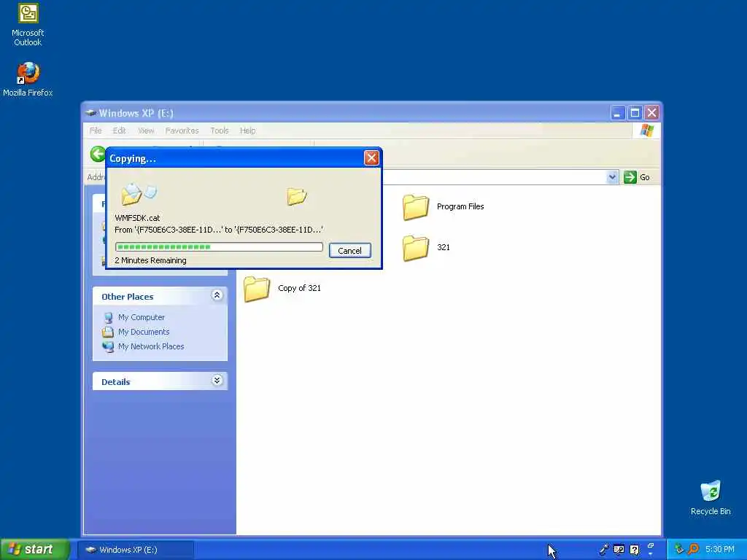Screen dimensions: 747x560
Task: Click the 5:30 PM taskbar clock
Action: pyautogui.click(x=720, y=549)
